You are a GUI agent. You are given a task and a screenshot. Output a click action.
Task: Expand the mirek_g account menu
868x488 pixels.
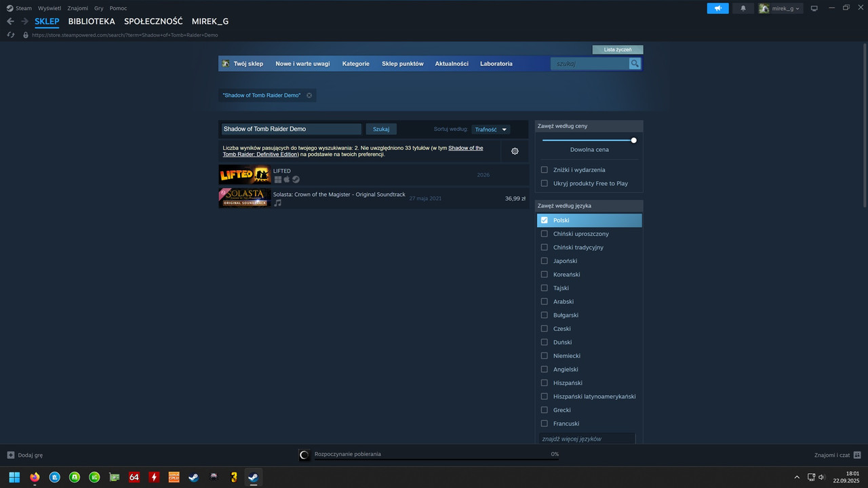pos(780,8)
